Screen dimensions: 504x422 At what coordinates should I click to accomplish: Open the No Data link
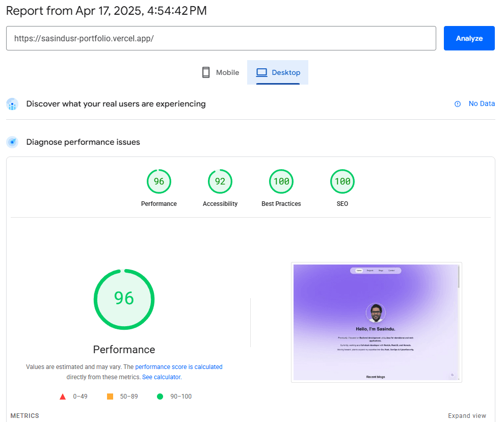point(482,103)
